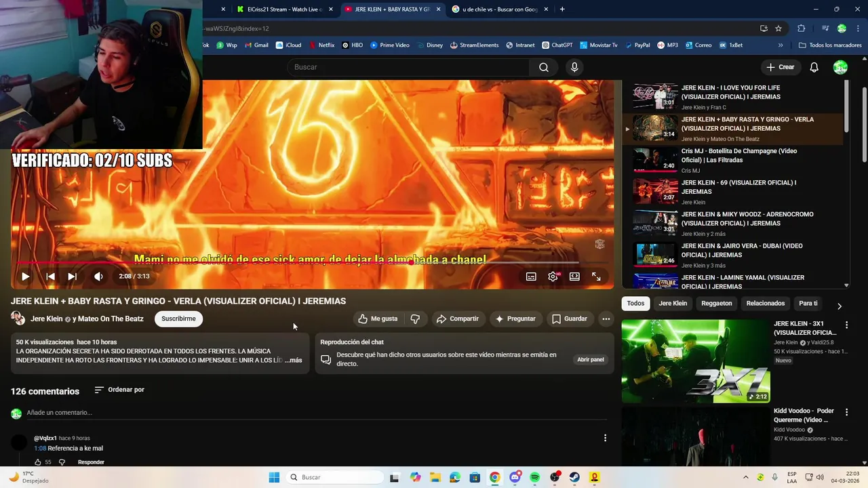Mute the video player volume icon
The image size is (868, 488).
coord(98,277)
